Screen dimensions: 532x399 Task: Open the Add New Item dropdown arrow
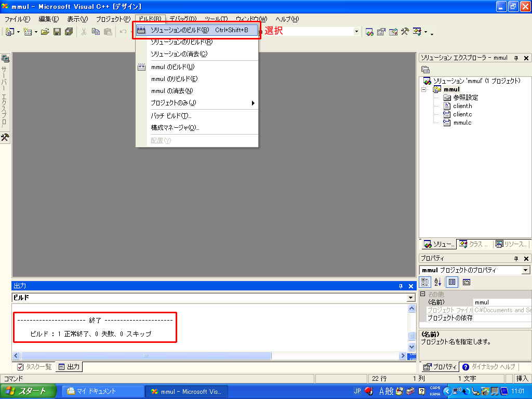36,32
